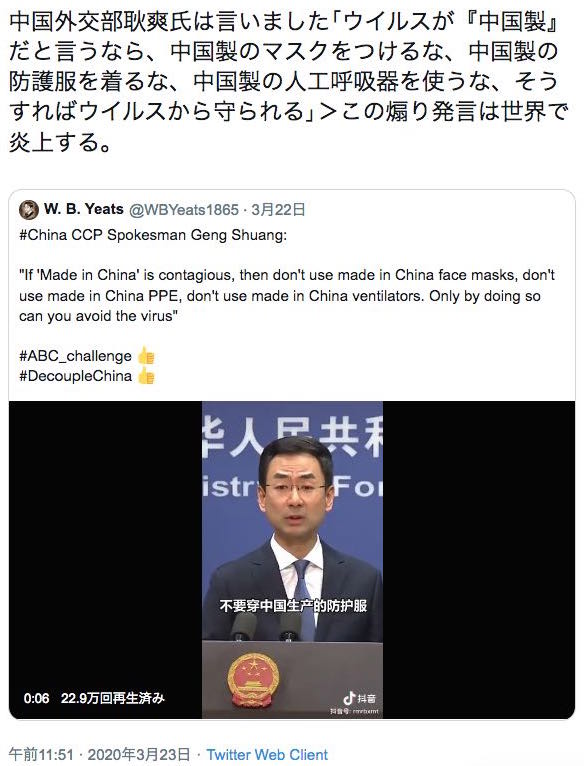Click the main Japanese tweet text
The image size is (584, 766).
pyautogui.click(x=288, y=82)
